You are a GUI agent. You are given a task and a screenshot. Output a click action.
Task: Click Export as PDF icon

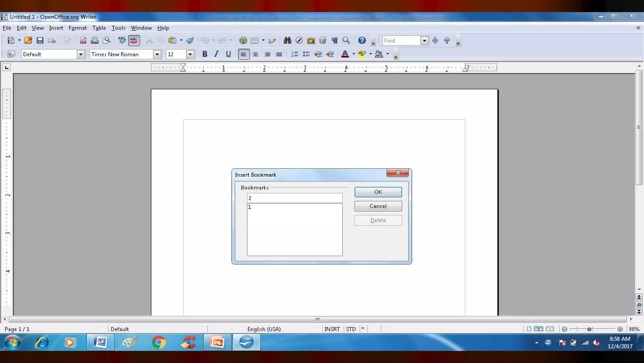83,41
